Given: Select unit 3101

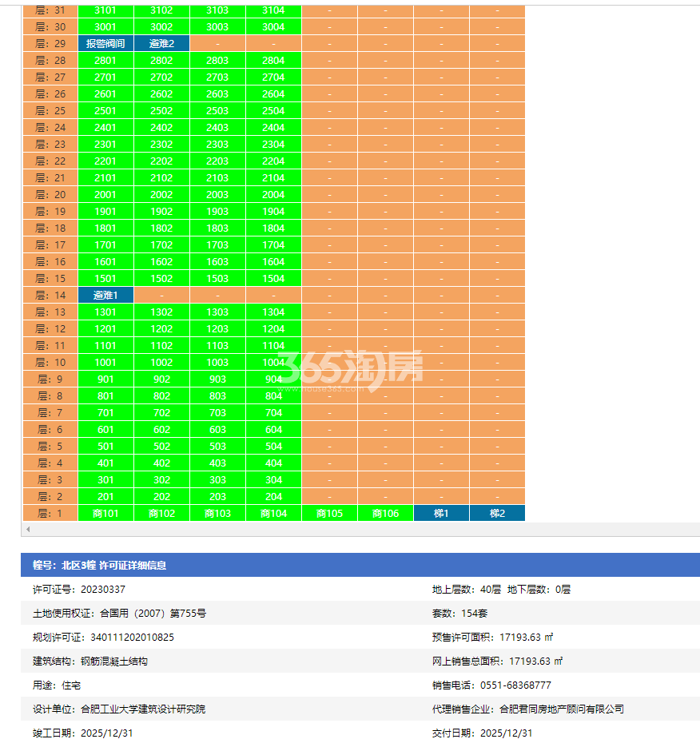Looking at the screenshot, I should [x=105, y=10].
